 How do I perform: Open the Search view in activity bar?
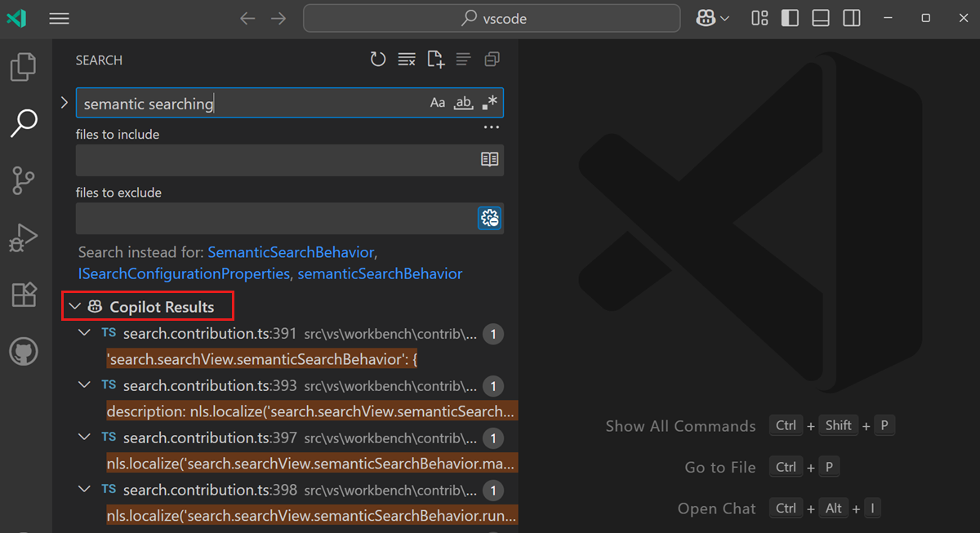(24, 123)
